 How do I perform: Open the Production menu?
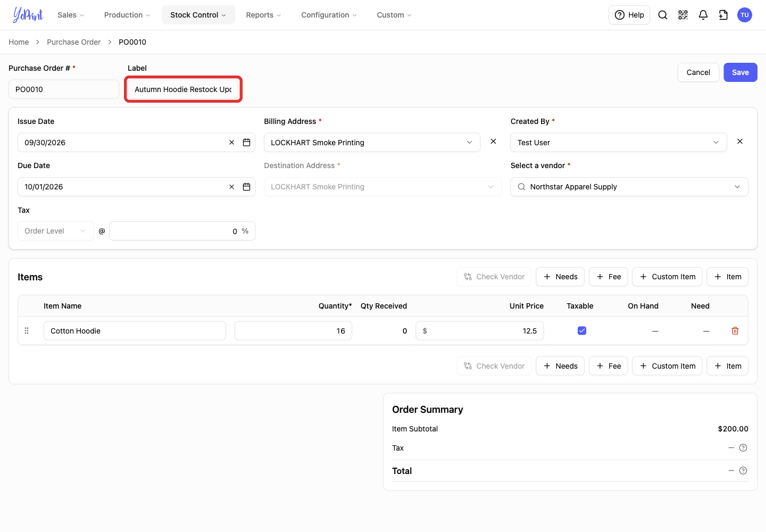click(127, 15)
